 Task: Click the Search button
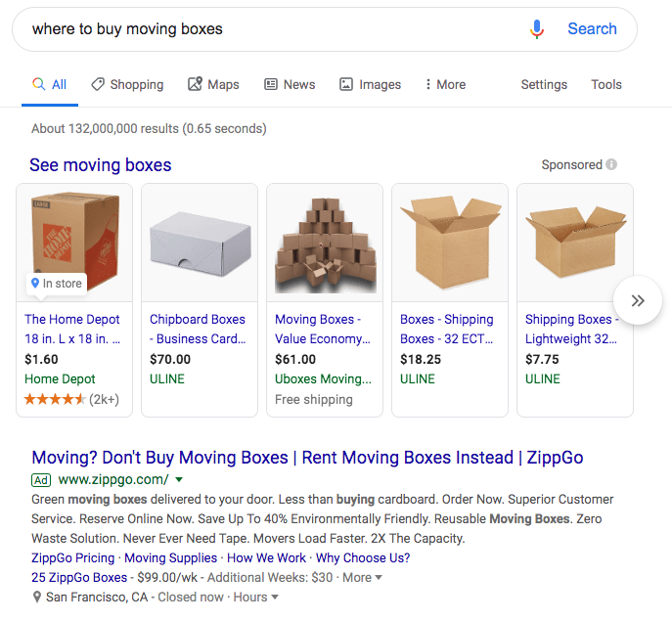pos(592,29)
